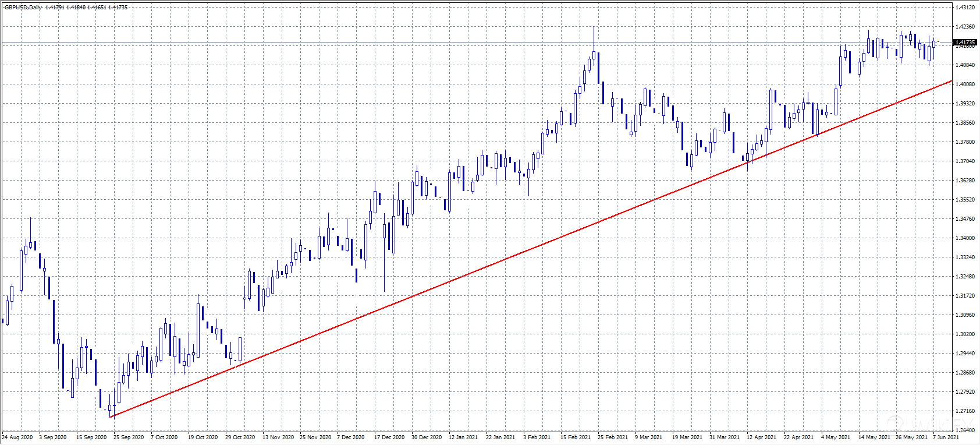The width and height of the screenshot is (980, 445).
Task: Select the current price label 1.41735
Action: [965, 43]
